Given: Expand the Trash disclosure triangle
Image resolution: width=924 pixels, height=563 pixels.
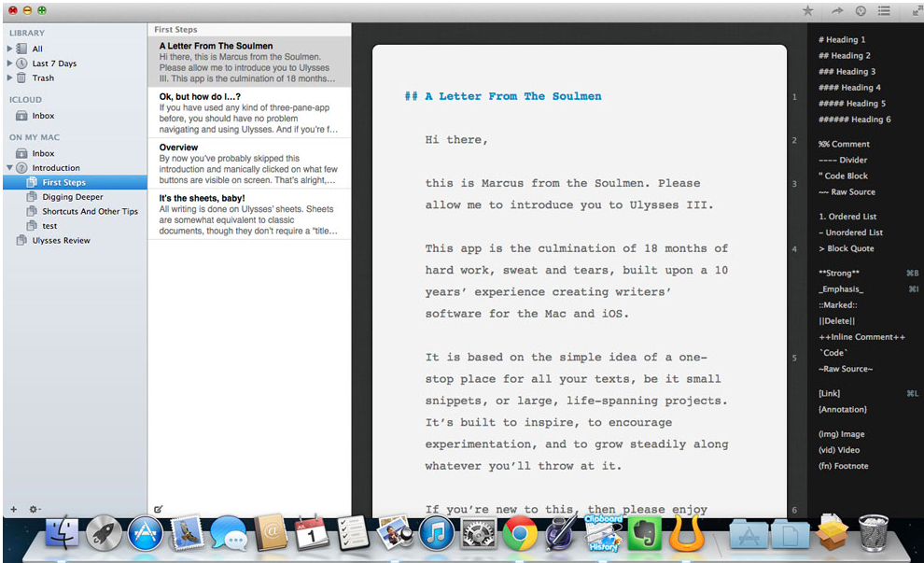Looking at the screenshot, I should tap(9, 77).
